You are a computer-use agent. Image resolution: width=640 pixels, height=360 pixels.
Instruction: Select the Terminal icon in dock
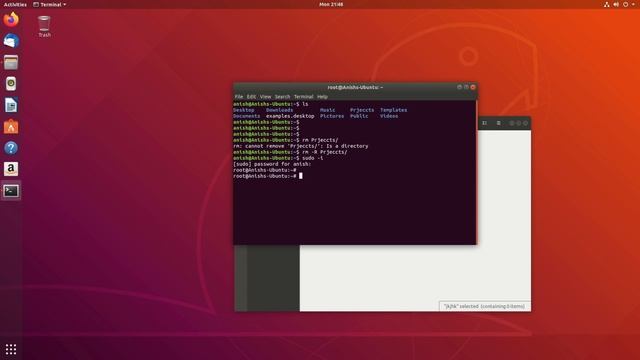[x=11, y=191]
